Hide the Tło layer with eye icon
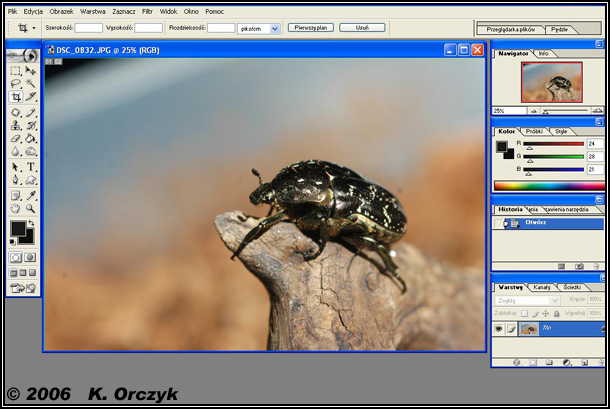This screenshot has height=409, width=610. click(x=498, y=328)
